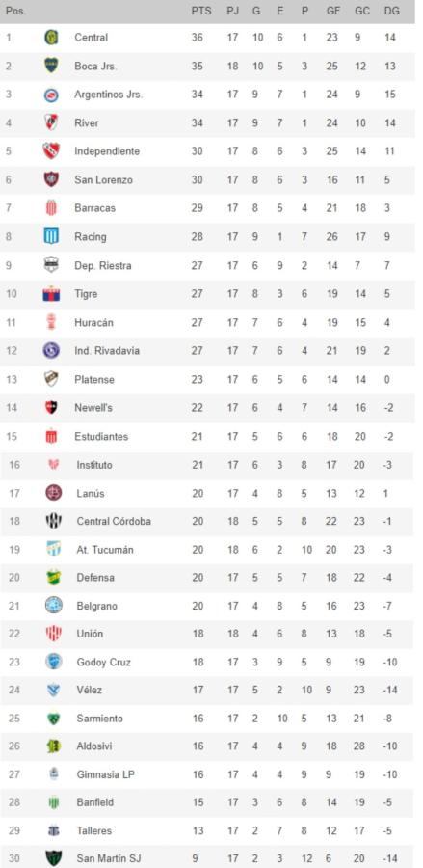Sort table by PTS column header

click(x=201, y=11)
